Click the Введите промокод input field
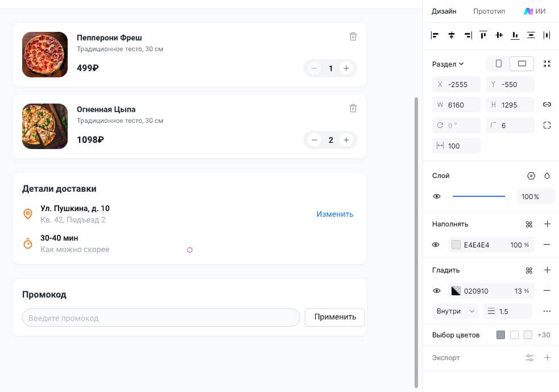The height and width of the screenshot is (392, 559). click(x=161, y=317)
